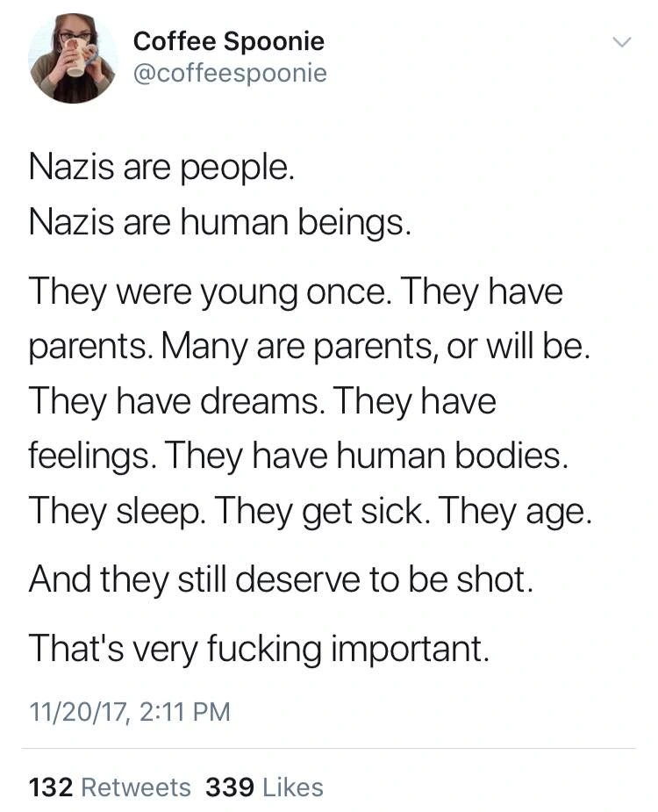Click the Coffee Spoonie profile avatar

point(72,60)
